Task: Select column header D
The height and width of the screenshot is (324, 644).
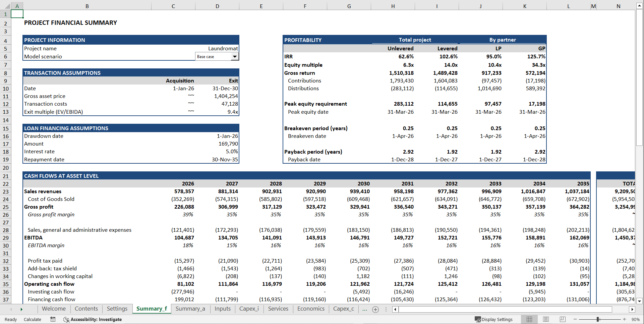Action: 217,6
